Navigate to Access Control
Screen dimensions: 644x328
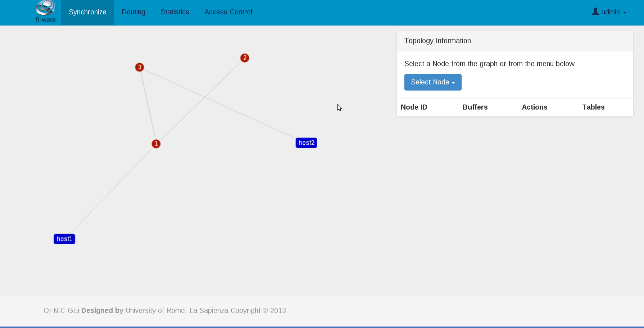228,12
